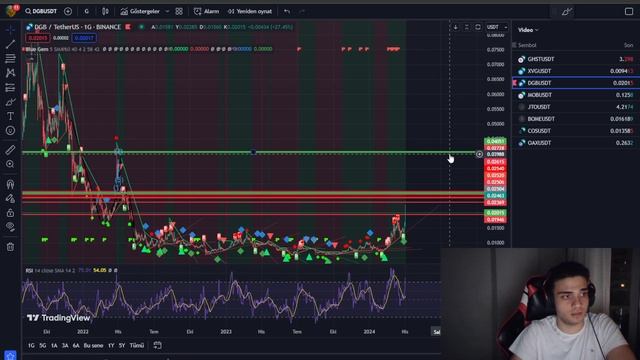Open the Fibonacci retracement tools group
The image size is (640, 360).
click(10, 58)
